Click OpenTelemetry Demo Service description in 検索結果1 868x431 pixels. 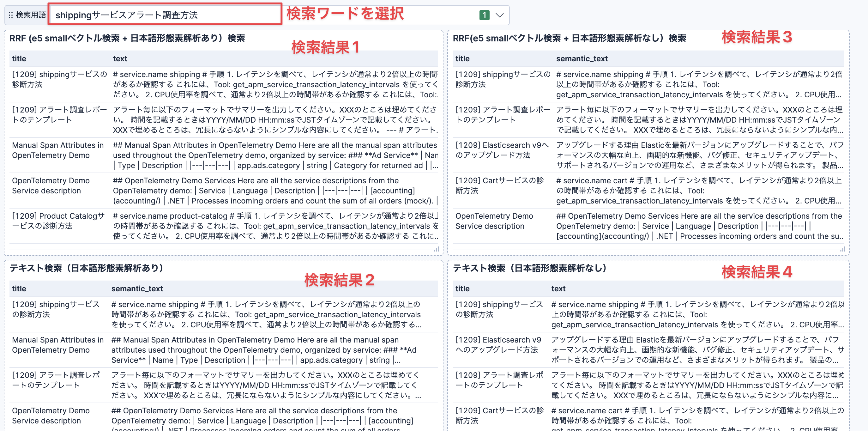click(x=51, y=185)
